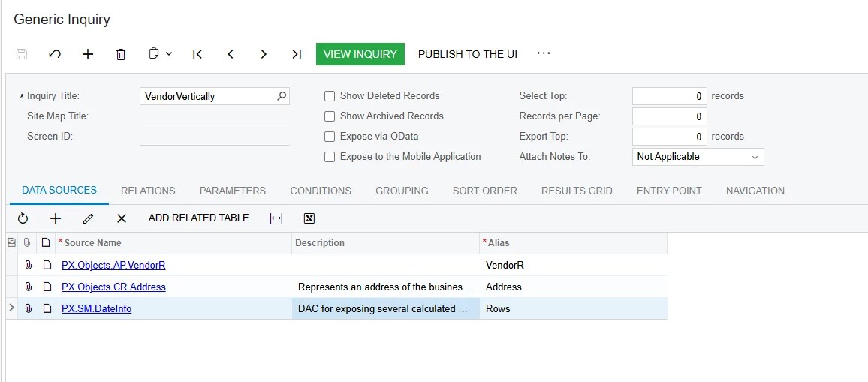868x382 pixels.
Task: Add a data source row with grid plus icon
Action: [x=56, y=218]
